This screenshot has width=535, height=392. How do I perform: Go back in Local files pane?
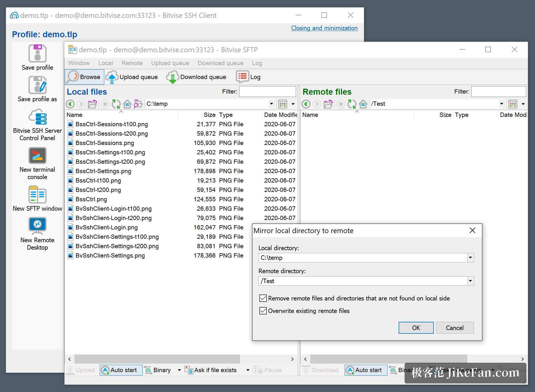coord(70,104)
